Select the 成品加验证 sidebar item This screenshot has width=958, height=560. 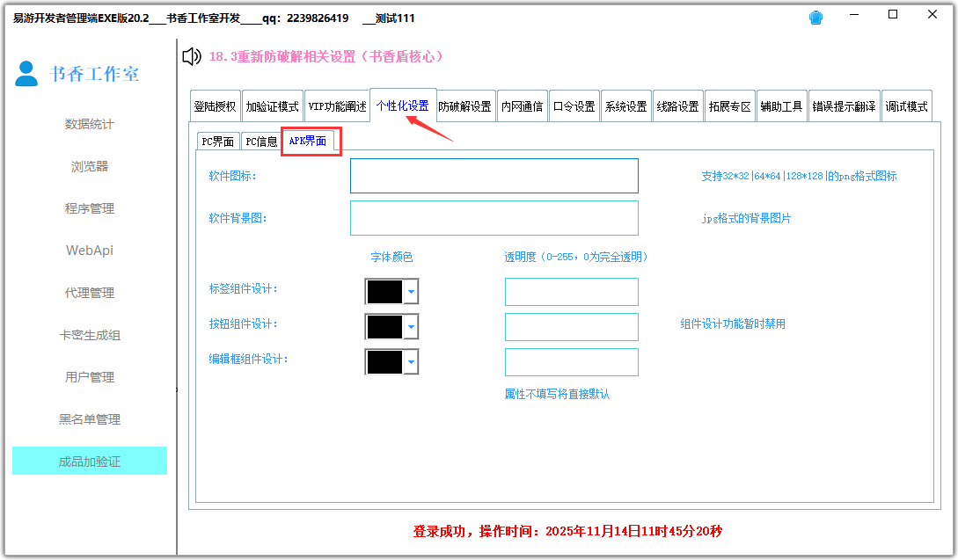[89, 460]
